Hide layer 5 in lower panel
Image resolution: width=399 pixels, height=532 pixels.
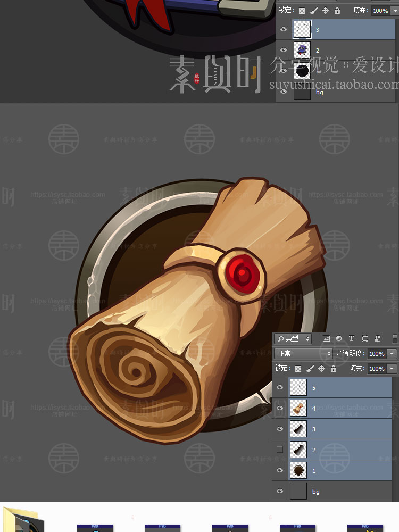coord(280,387)
